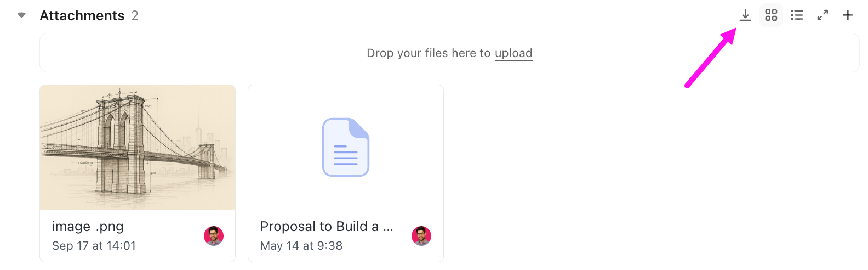Viewport: 868px width, 270px height.
Task: Open uploader avatar on Proposal card
Action: (x=421, y=236)
